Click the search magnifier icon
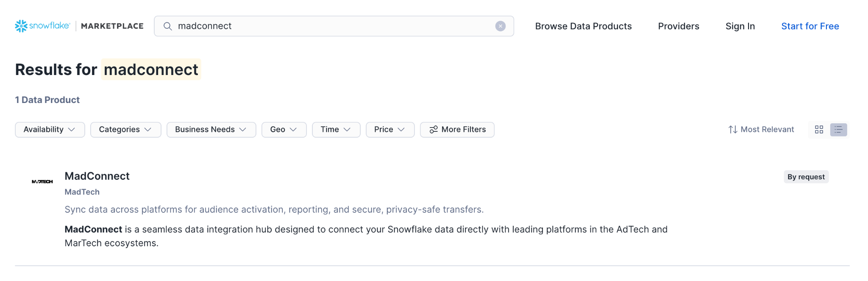This screenshot has width=868, height=281. click(x=168, y=26)
